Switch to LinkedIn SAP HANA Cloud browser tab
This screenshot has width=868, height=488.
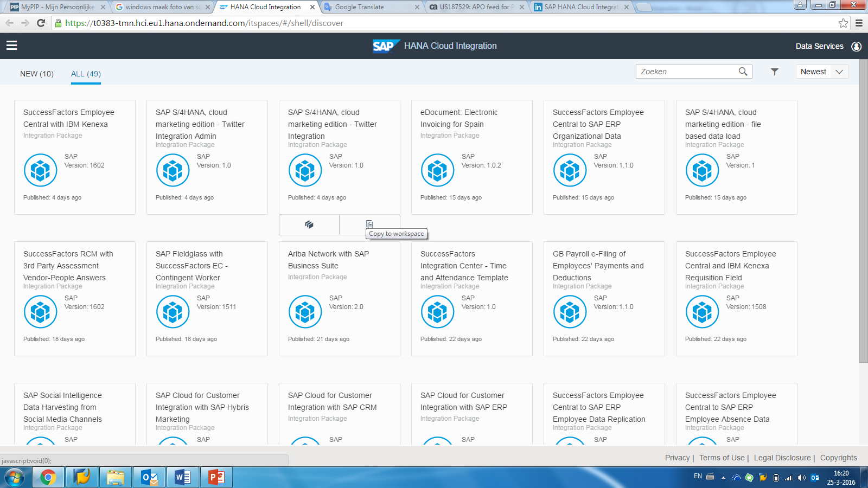pos(581,7)
